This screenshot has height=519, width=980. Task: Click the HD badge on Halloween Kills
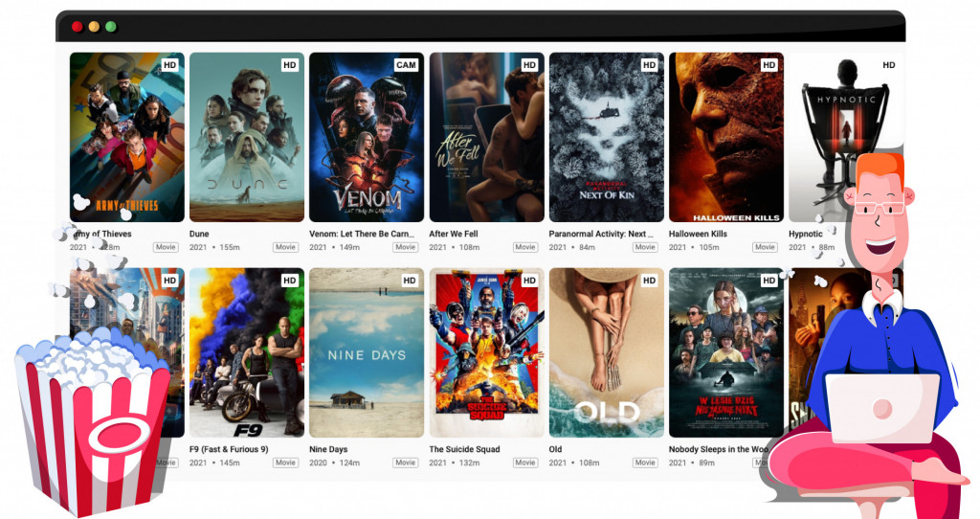tap(769, 65)
